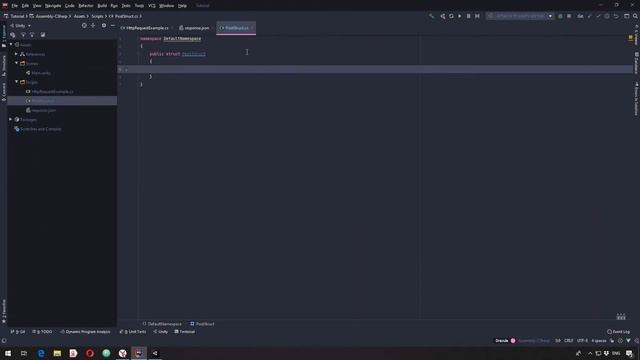Open the Unity editor from taskbar
Image resolution: width=640 pixels, height=360 pixels.
[x=155, y=353]
